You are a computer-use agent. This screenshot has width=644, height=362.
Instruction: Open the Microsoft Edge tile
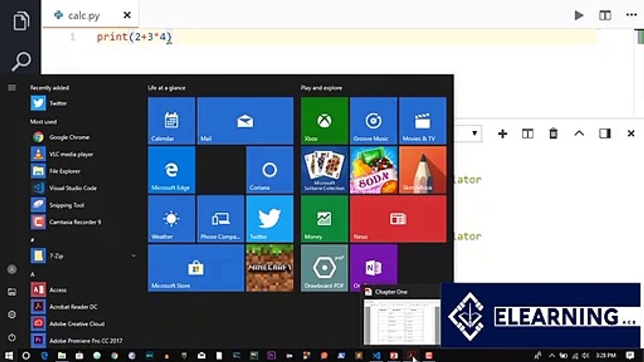pyautogui.click(x=172, y=170)
